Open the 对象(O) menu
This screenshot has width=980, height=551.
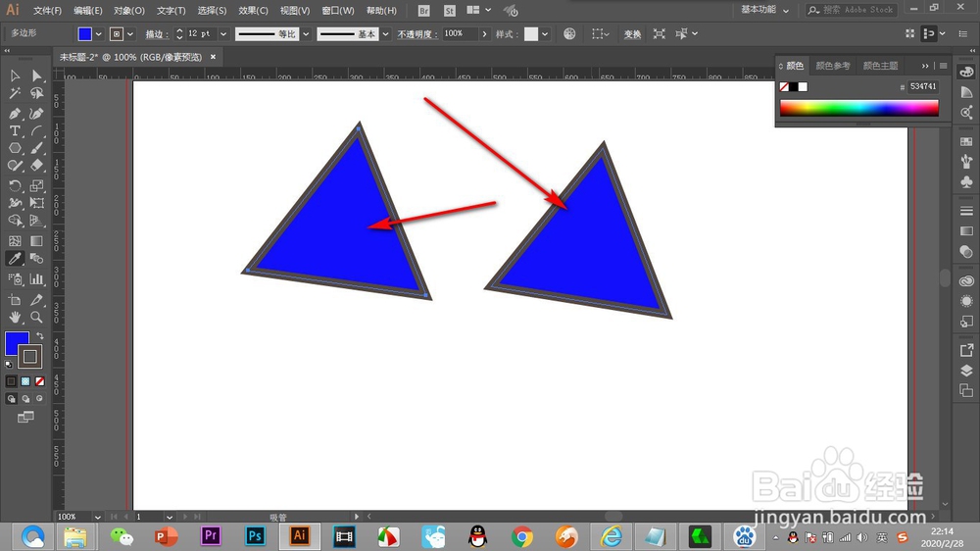(129, 11)
